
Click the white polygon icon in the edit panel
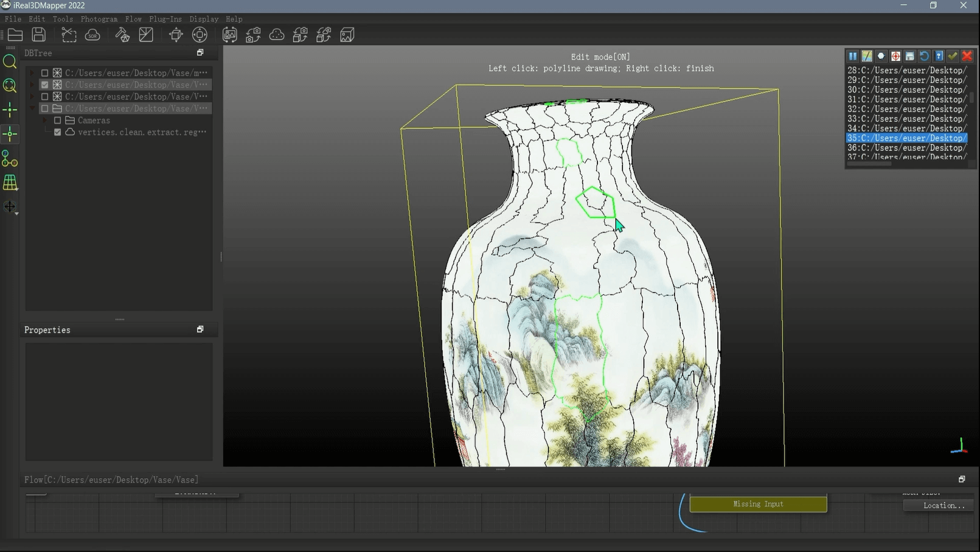coord(881,56)
